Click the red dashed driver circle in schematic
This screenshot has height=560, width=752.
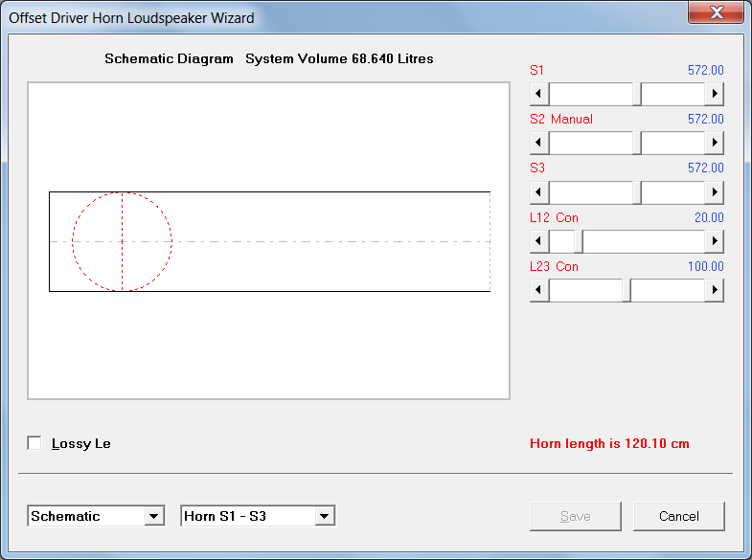click(x=122, y=241)
